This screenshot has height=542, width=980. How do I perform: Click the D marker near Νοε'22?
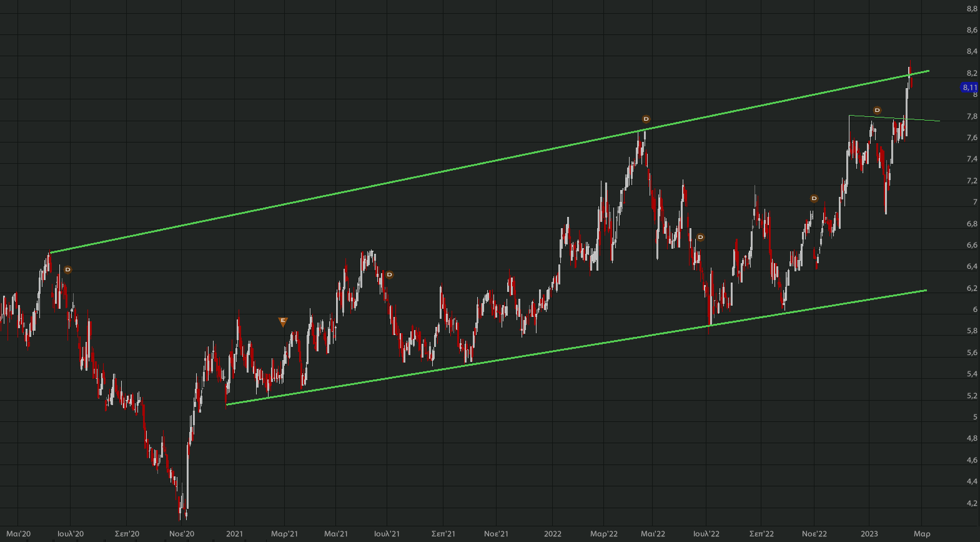(x=814, y=199)
